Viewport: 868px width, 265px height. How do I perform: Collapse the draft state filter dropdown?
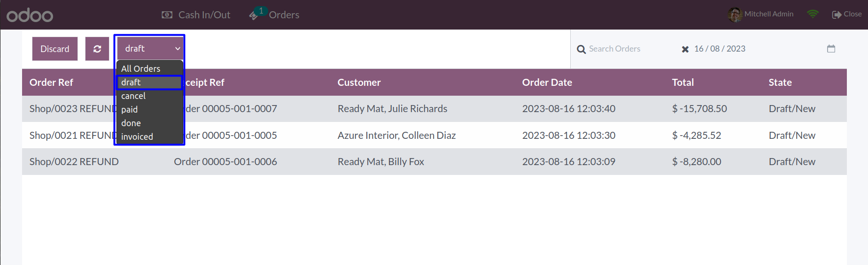[150, 49]
